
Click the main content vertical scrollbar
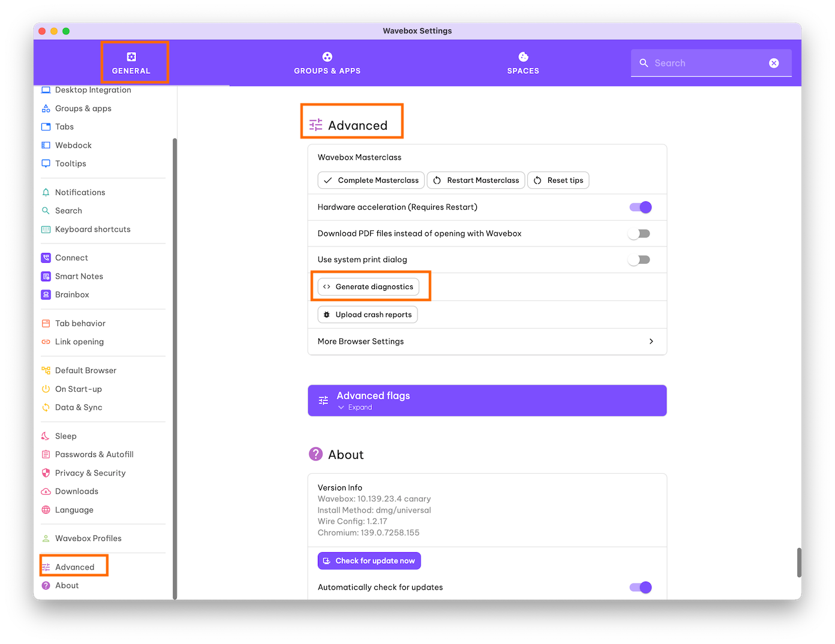799,562
